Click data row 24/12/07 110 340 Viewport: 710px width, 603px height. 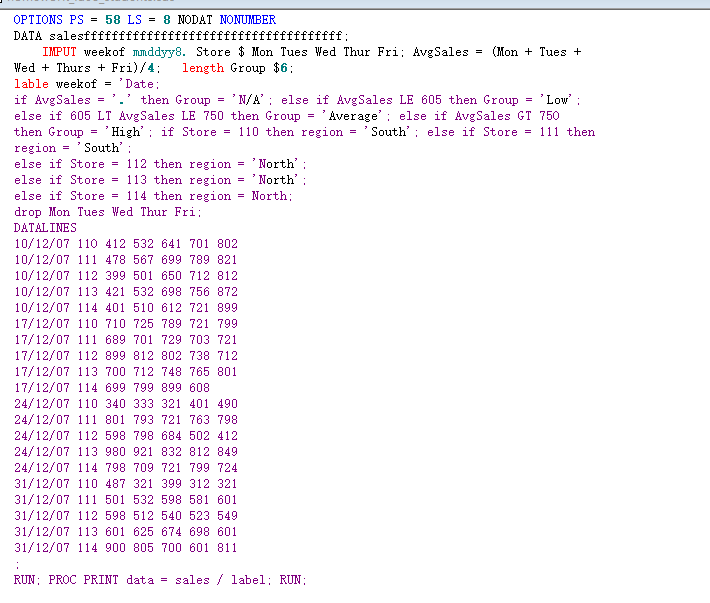pos(126,404)
